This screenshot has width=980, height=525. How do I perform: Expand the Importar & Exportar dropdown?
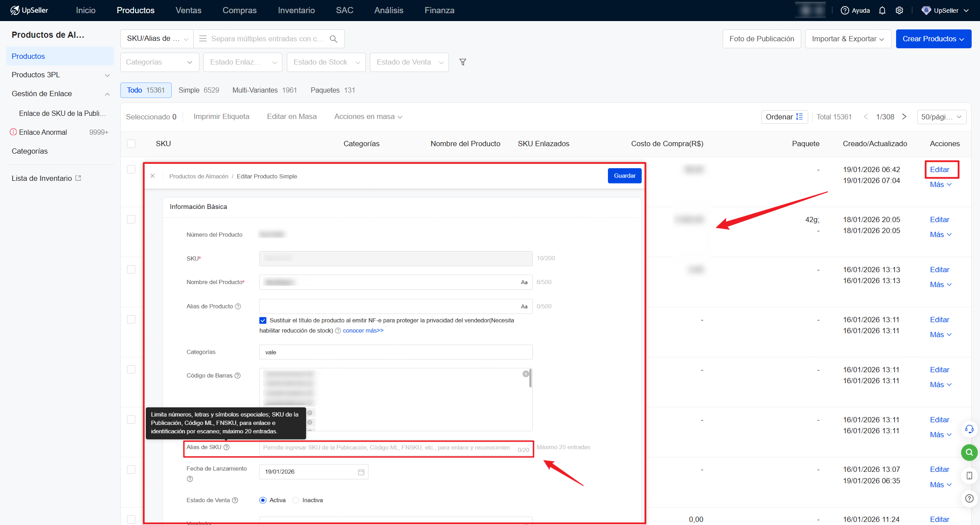pyautogui.click(x=848, y=39)
